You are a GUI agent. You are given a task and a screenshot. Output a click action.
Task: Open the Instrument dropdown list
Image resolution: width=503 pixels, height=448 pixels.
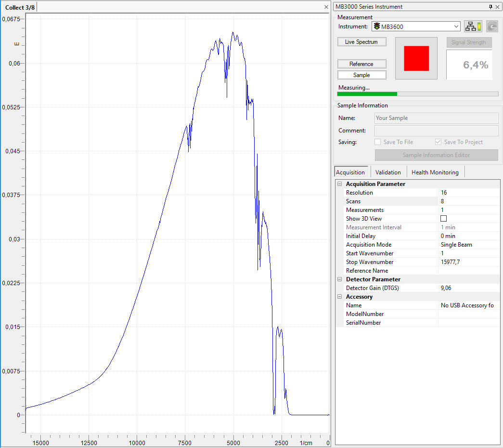[x=456, y=26]
